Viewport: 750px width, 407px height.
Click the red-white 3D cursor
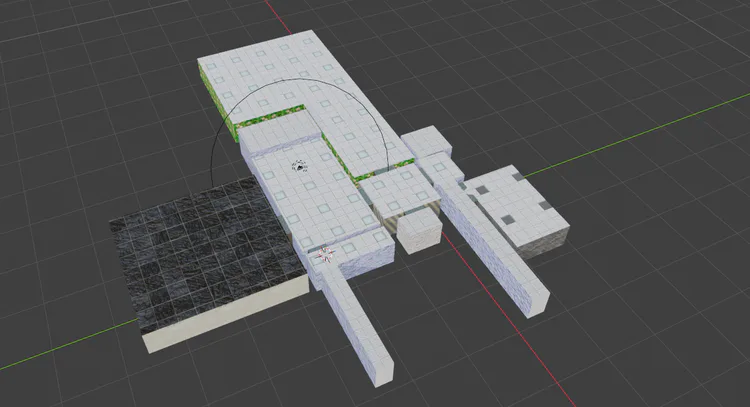(x=326, y=253)
